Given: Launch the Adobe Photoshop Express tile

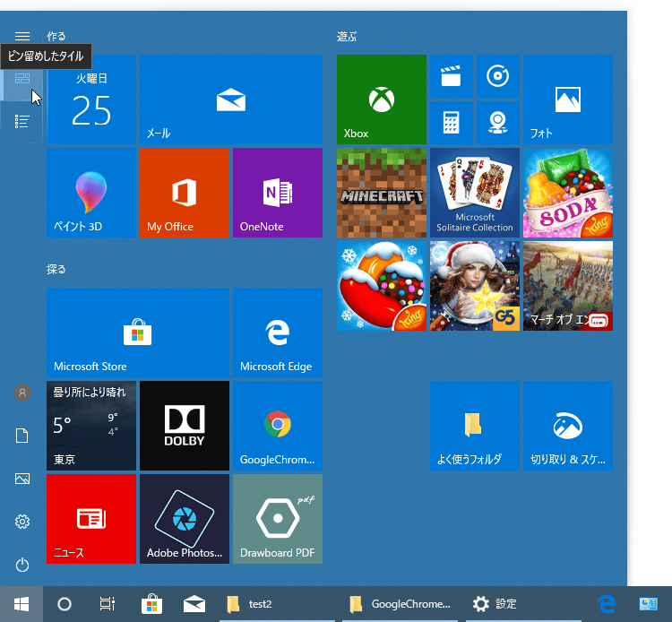Looking at the screenshot, I should point(185,519).
